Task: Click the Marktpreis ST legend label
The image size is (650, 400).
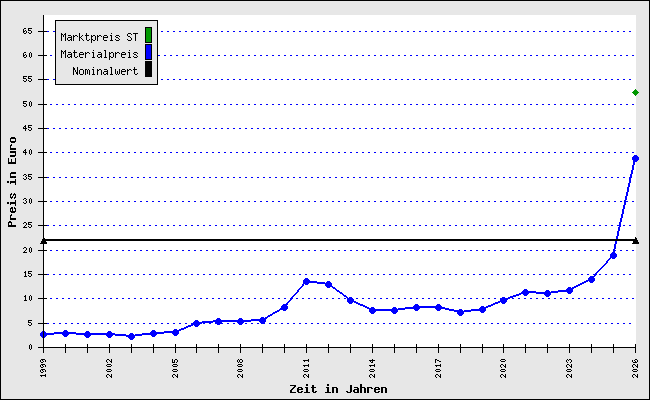Action: [99, 36]
